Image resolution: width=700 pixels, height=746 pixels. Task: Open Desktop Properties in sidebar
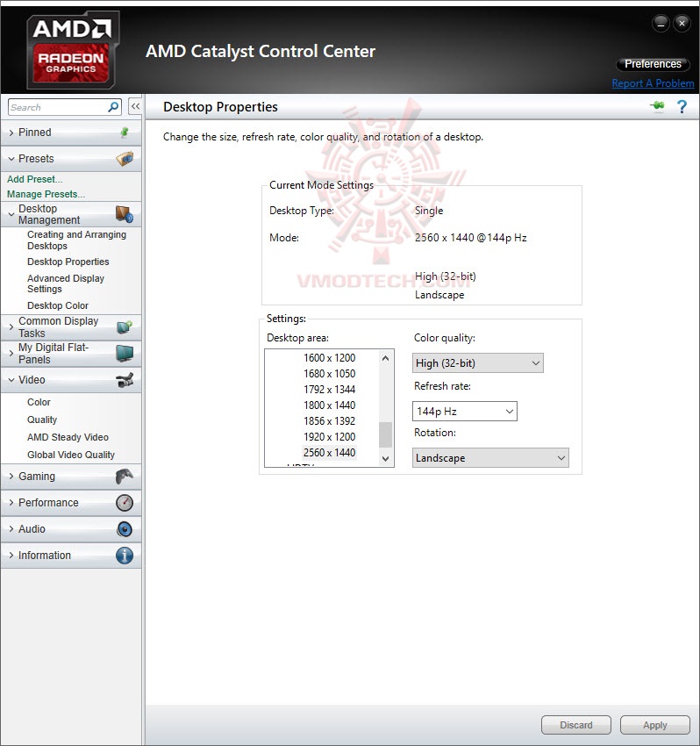coord(68,262)
